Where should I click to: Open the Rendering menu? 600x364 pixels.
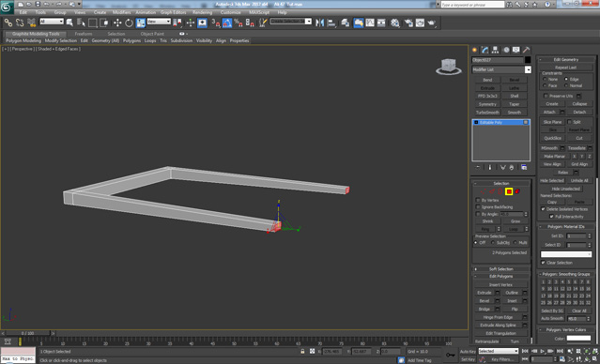tap(203, 12)
